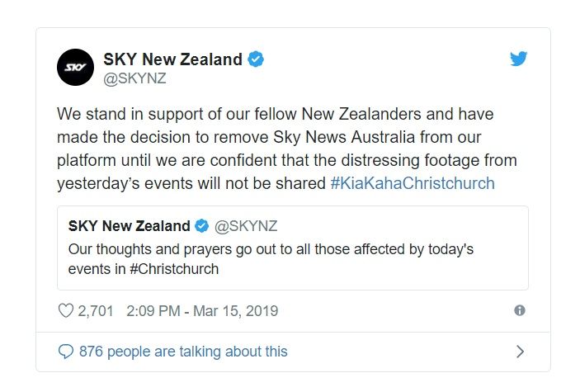
Task: Expand conversation with right chevron arrow
Action: tap(520, 352)
